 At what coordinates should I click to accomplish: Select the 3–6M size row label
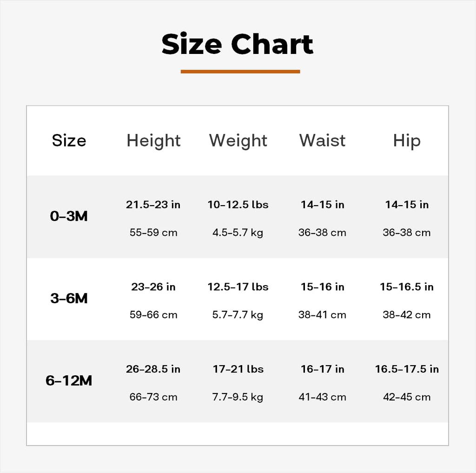point(69,299)
